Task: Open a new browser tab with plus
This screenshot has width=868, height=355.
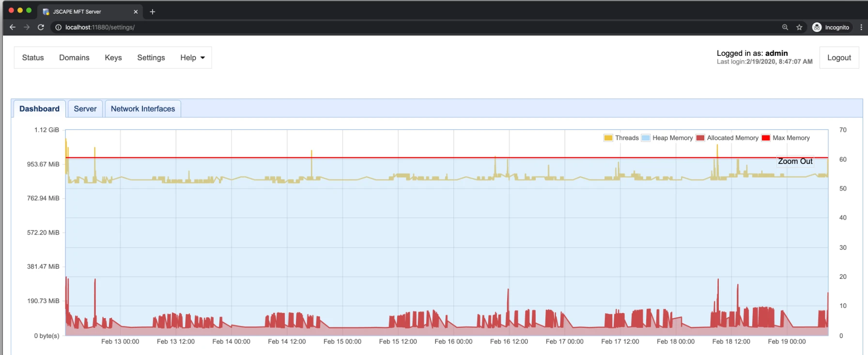Action: click(x=153, y=12)
